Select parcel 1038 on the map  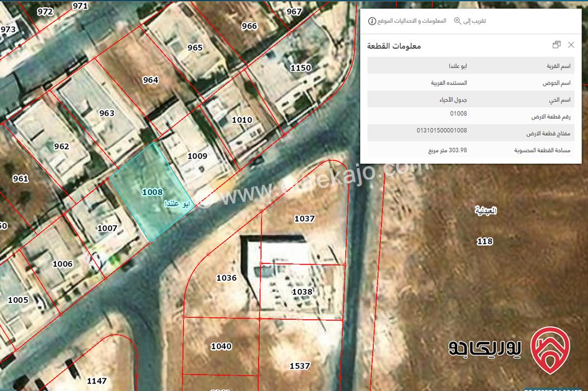pos(302,292)
